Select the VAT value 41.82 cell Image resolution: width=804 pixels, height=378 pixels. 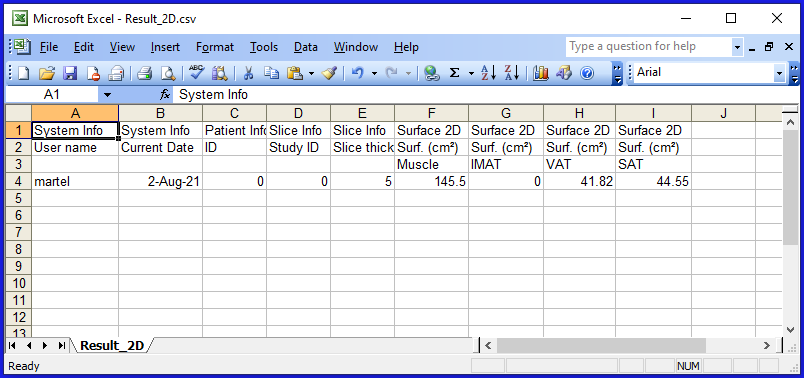pyautogui.click(x=579, y=181)
